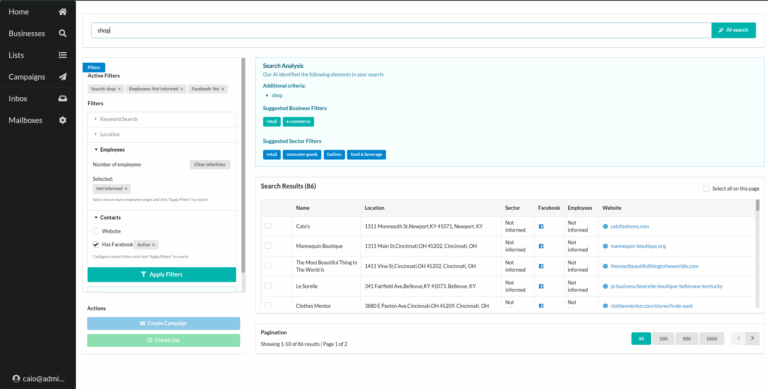Remove the 'Active' tag next to Has Facebook
768x389 pixels.
point(153,244)
